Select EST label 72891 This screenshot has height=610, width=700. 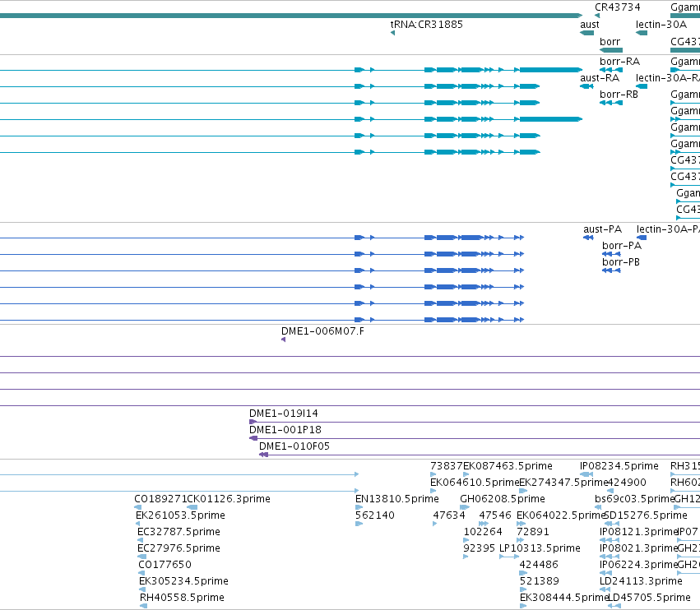click(x=532, y=532)
